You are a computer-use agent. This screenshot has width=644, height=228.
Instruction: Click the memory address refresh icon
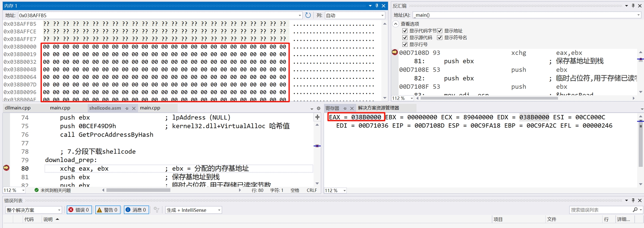[308, 15]
